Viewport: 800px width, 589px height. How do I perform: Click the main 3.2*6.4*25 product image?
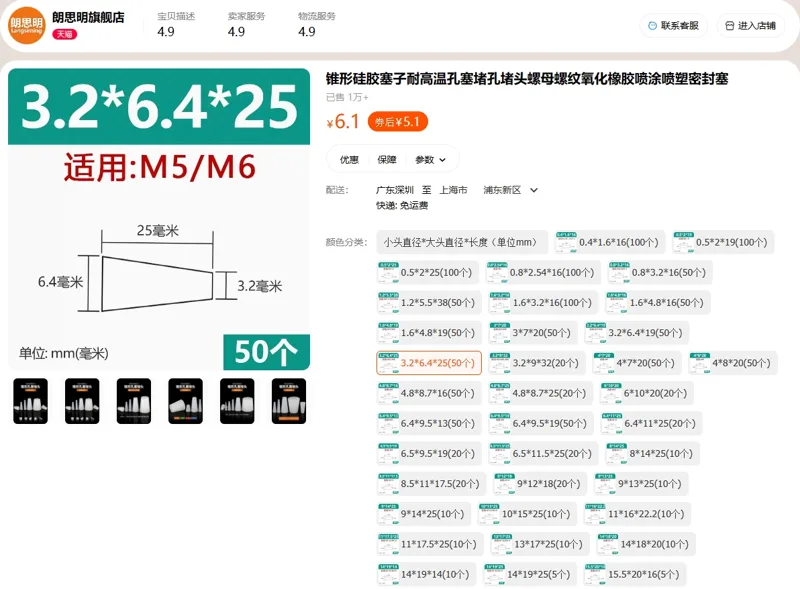click(x=159, y=219)
